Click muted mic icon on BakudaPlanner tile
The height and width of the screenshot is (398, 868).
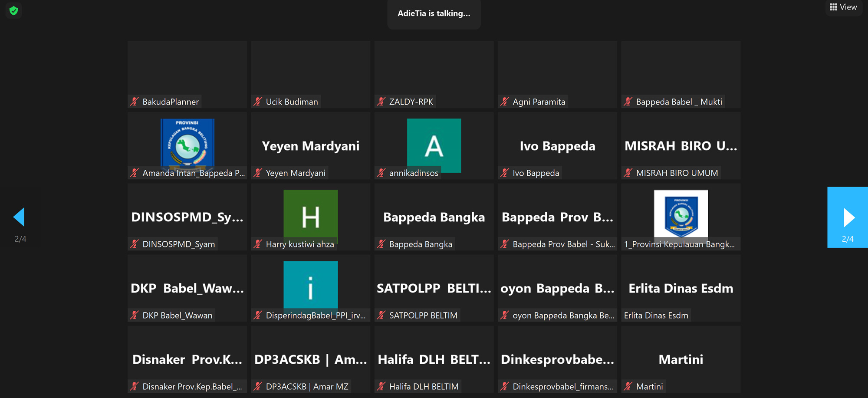pyautogui.click(x=135, y=102)
